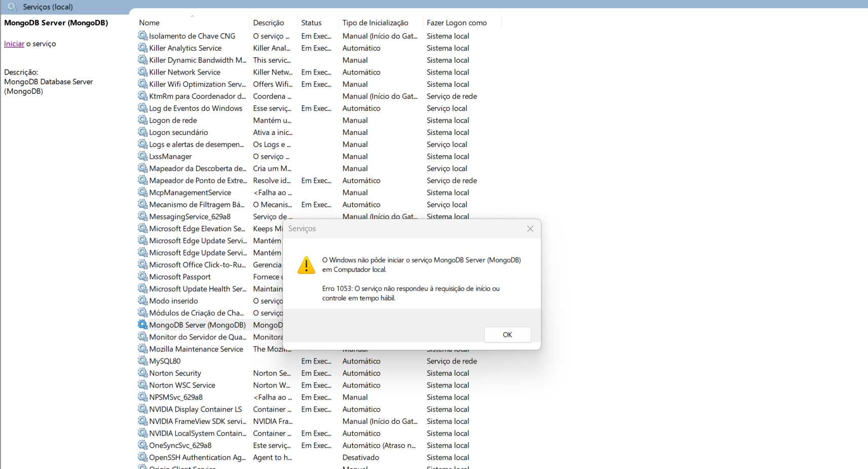Select the Norton WSC Service row

(x=319, y=385)
